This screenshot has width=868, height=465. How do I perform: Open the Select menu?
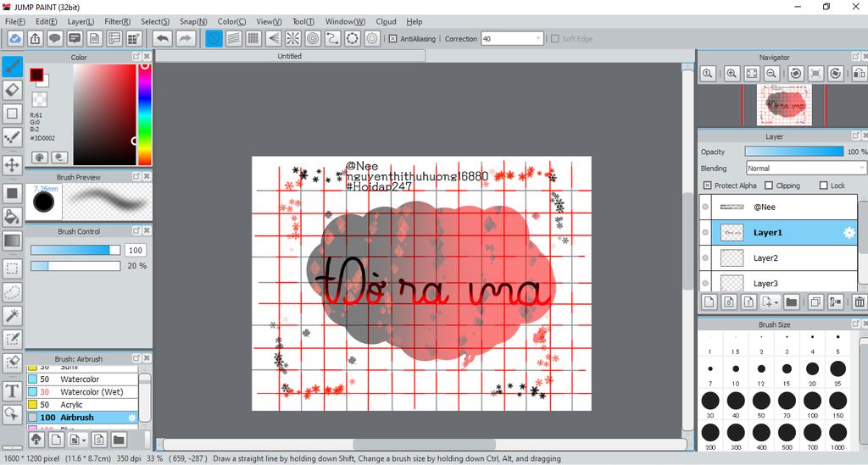155,21
